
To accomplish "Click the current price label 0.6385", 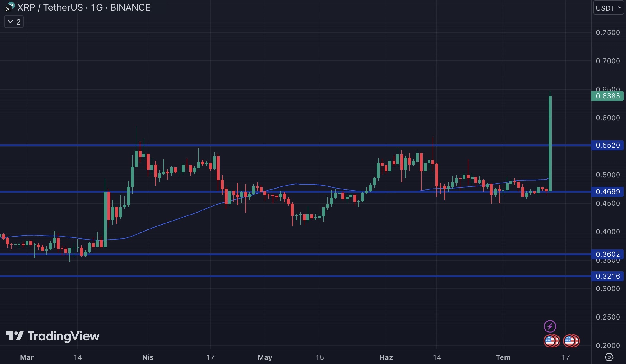I will tap(607, 96).
